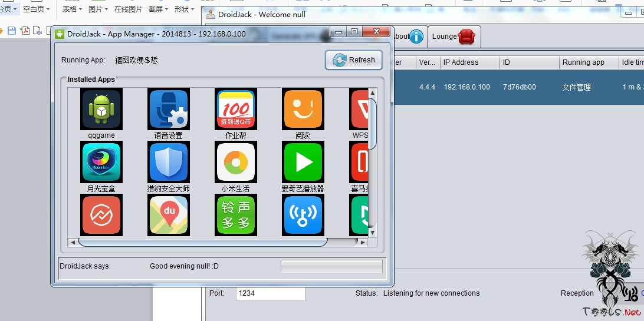Open the 空白页 dropdown in WPS toolbar
The height and width of the screenshot is (321, 644).
pos(36,9)
